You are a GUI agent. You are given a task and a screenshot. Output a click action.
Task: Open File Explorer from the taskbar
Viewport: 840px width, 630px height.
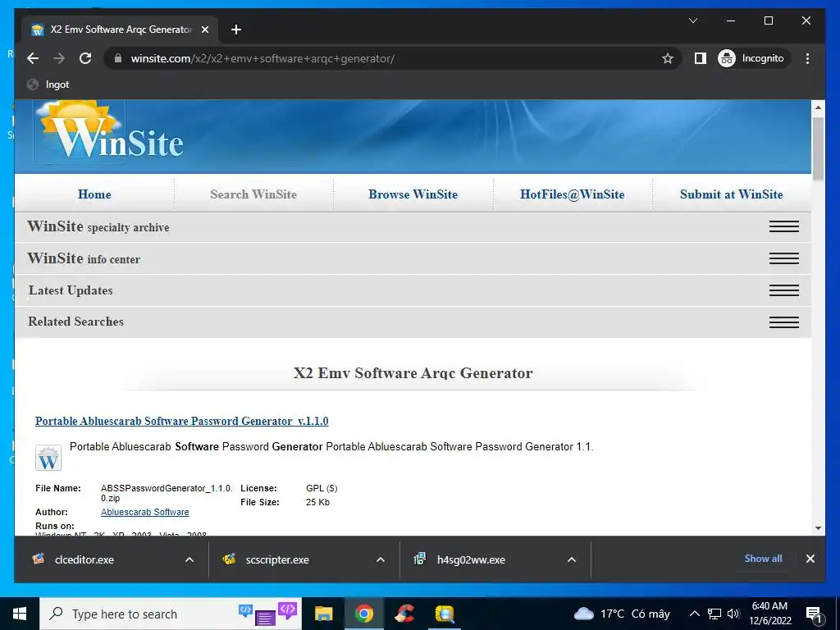(x=323, y=614)
